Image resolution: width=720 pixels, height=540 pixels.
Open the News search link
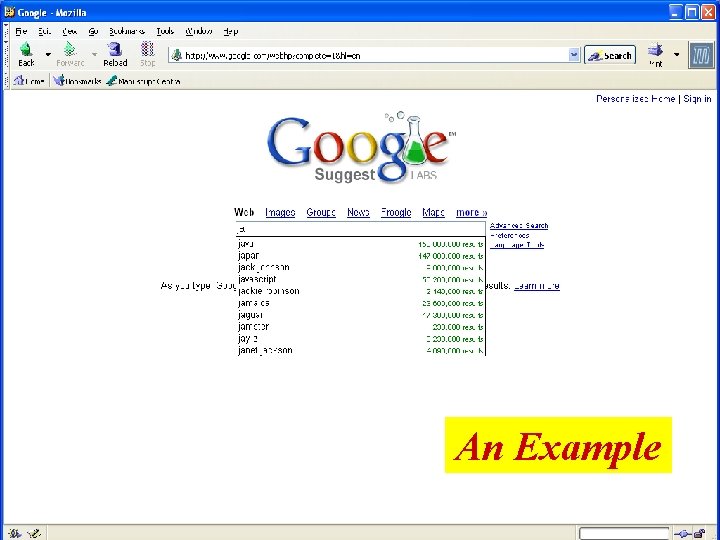358,212
